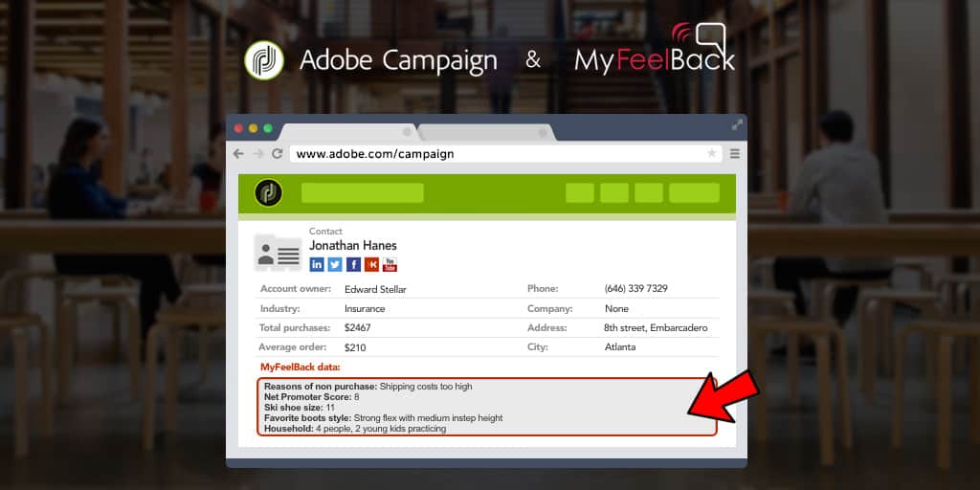This screenshot has width=980, height=490.
Task: Close the second browser tab
Action: (x=544, y=132)
